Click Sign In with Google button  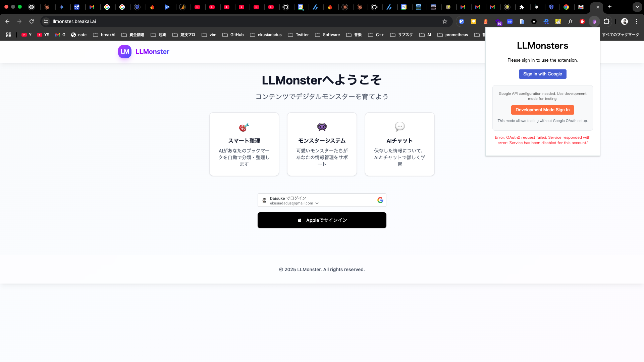click(x=542, y=74)
